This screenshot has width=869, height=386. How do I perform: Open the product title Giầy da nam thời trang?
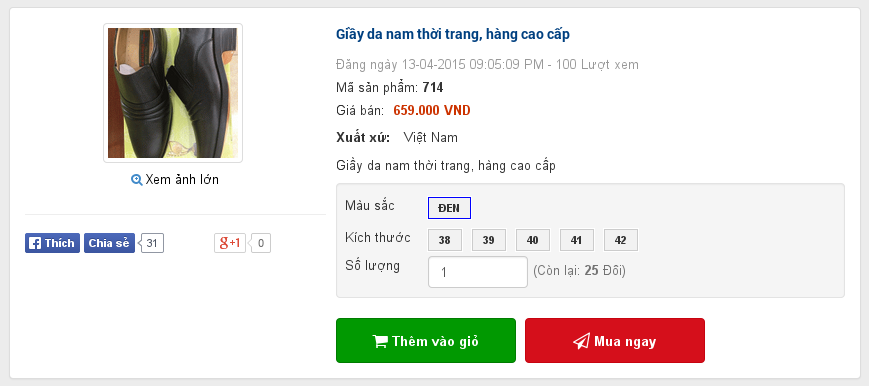pyautogui.click(x=453, y=34)
